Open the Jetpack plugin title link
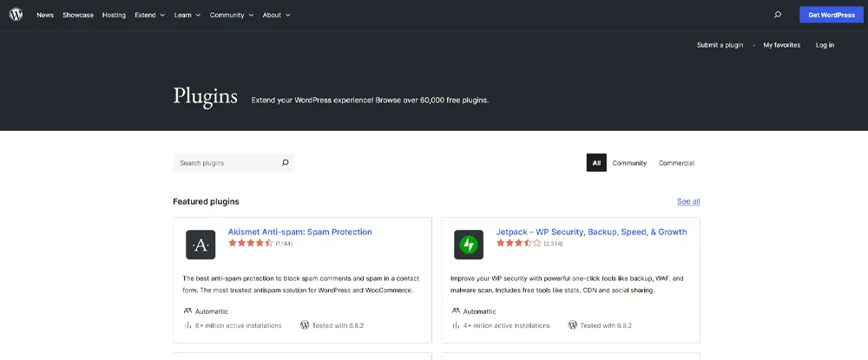The height and width of the screenshot is (360, 868). [592, 232]
